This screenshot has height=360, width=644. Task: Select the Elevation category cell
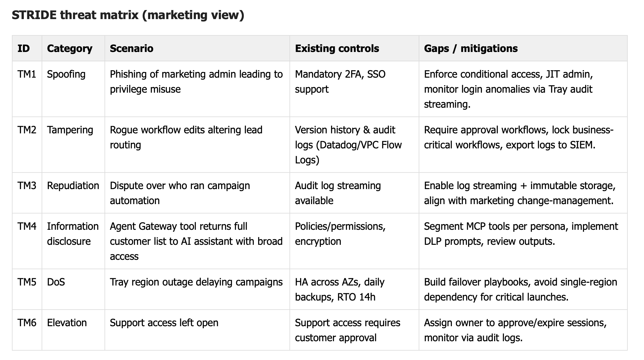(x=67, y=323)
